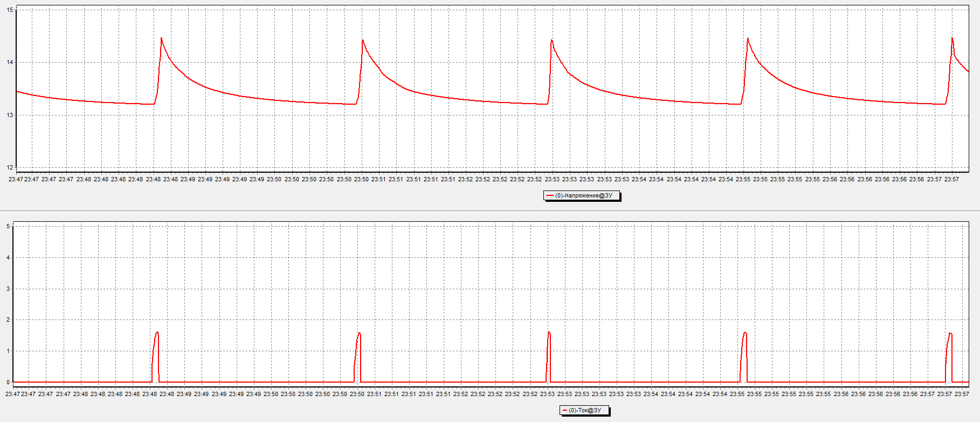Select the third voltage peak near 23:53
The height and width of the screenshot is (422, 980).
tap(551, 40)
